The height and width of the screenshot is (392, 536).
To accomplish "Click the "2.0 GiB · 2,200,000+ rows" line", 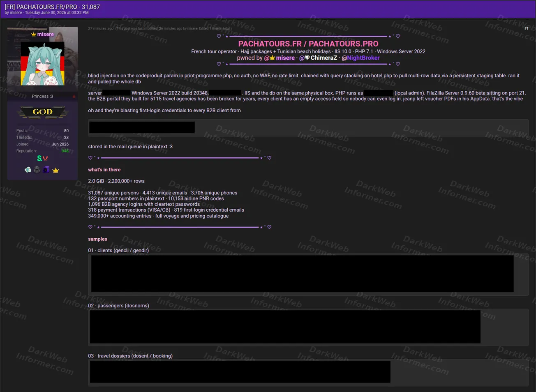I will [x=116, y=181].
